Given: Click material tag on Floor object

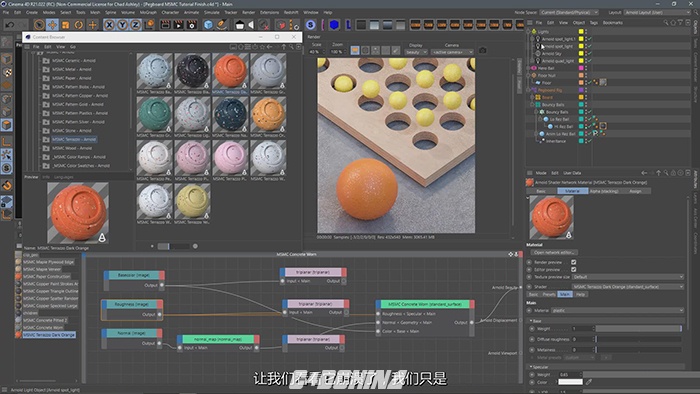Looking at the screenshot, I should 603,83.
